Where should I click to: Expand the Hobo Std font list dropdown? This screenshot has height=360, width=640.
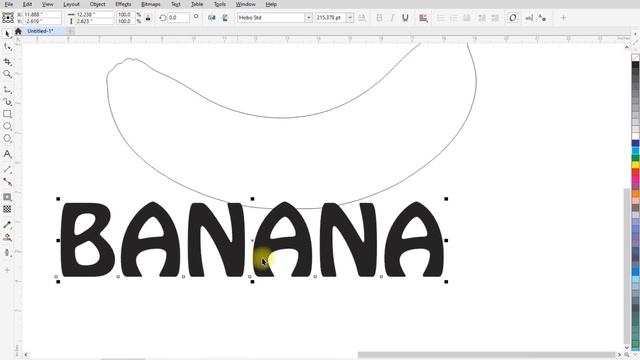(x=309, y=18)
